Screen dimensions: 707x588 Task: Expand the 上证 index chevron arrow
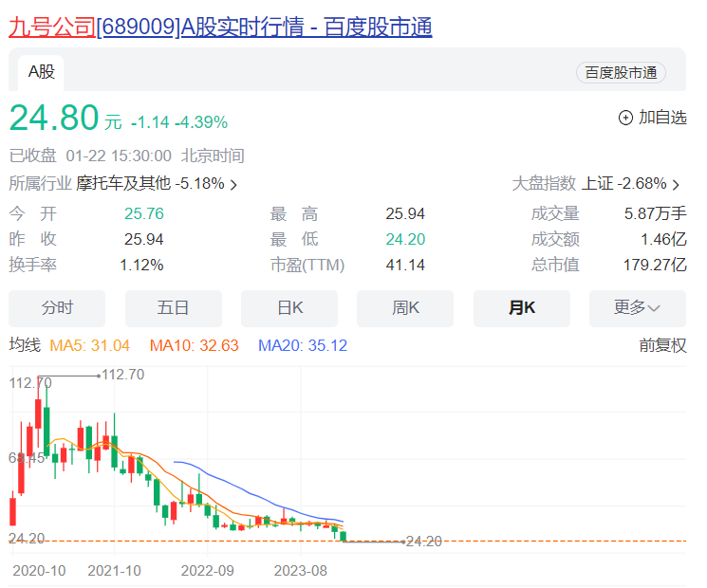point(676,185)
